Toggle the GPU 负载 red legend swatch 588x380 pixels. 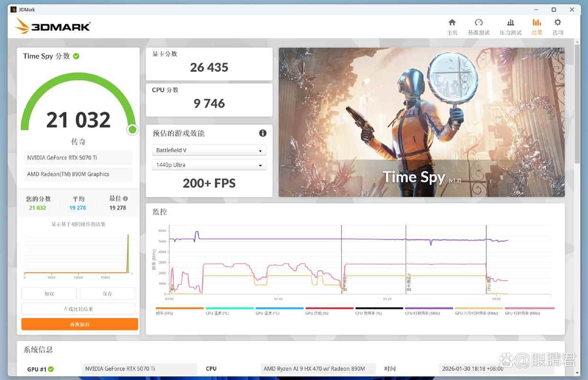point(330,308)
